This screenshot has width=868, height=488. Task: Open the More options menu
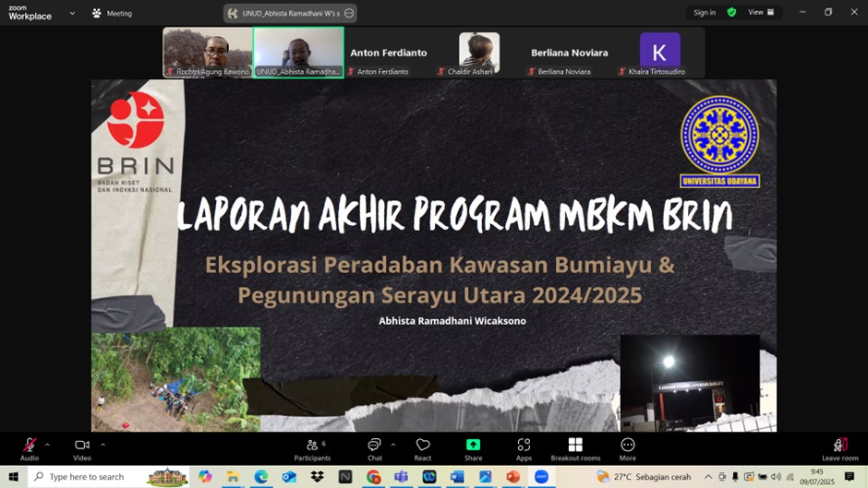click(x=627, y=448)
